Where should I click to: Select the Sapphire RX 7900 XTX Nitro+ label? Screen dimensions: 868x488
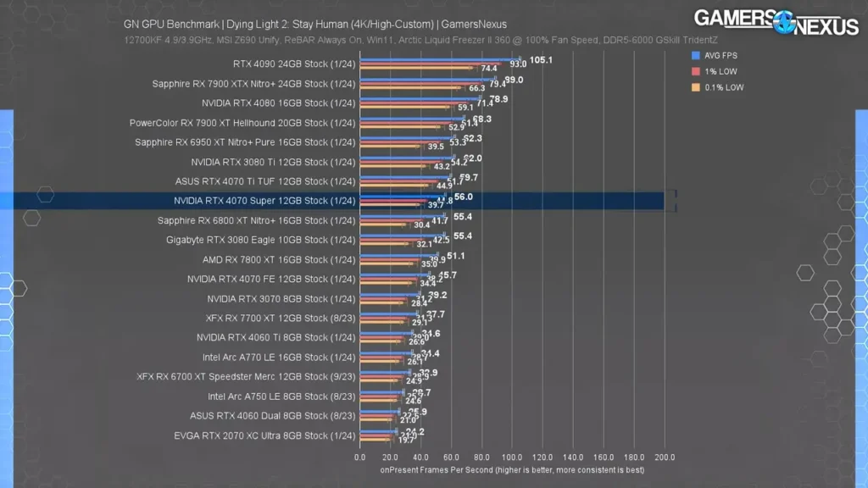coord(253,84)
